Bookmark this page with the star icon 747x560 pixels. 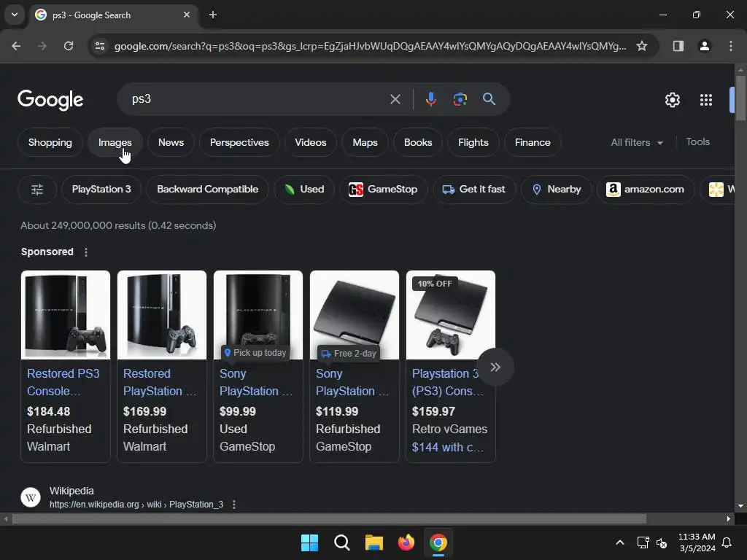[x=642, y=46]
